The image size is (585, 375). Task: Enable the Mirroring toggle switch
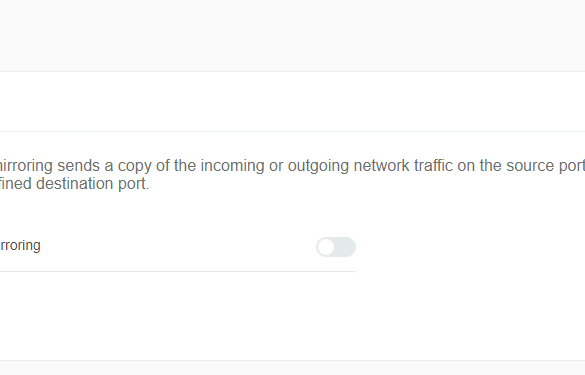[336, 247]
